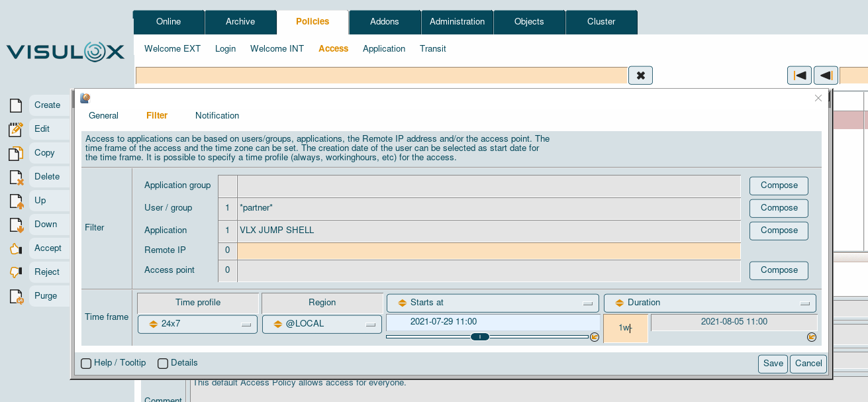Enable the Help / Tooltip checkbox
868x402 pixels.
click(86, 363)
